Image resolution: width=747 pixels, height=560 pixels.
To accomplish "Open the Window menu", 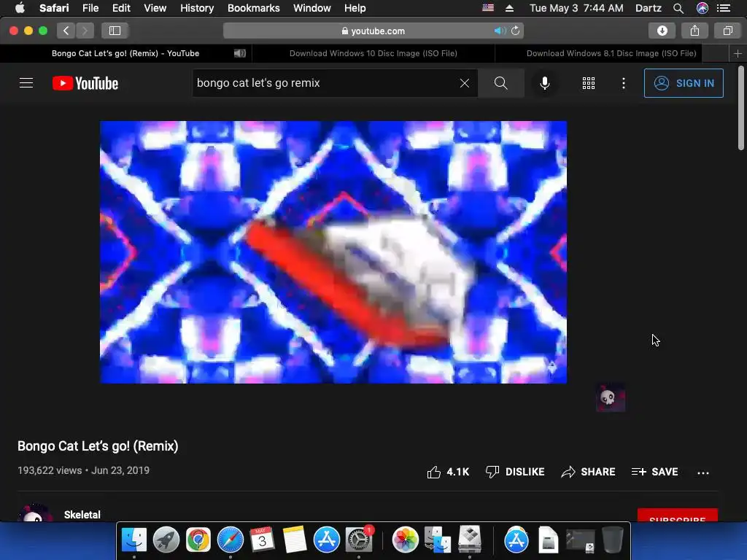I will click(312, 8).
